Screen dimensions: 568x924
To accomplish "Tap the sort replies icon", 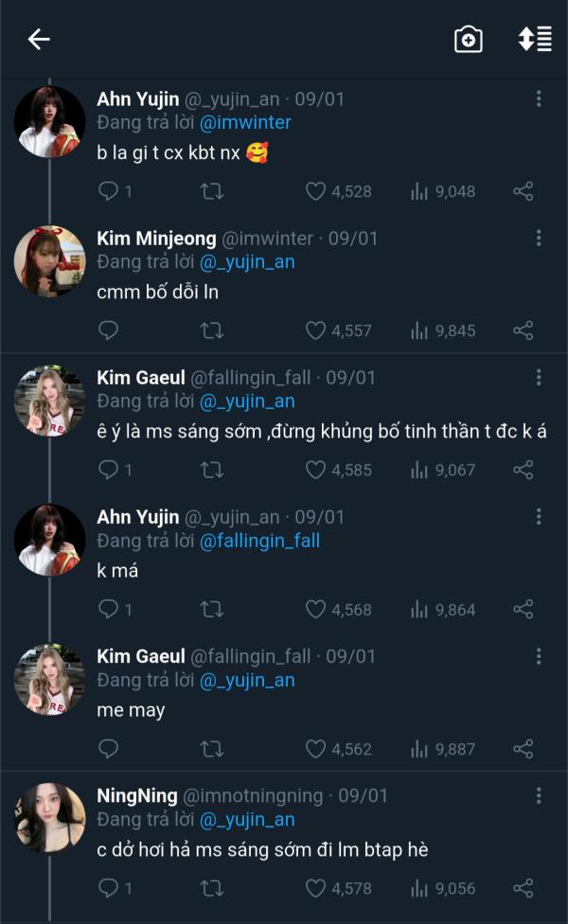I will [534, 39].
